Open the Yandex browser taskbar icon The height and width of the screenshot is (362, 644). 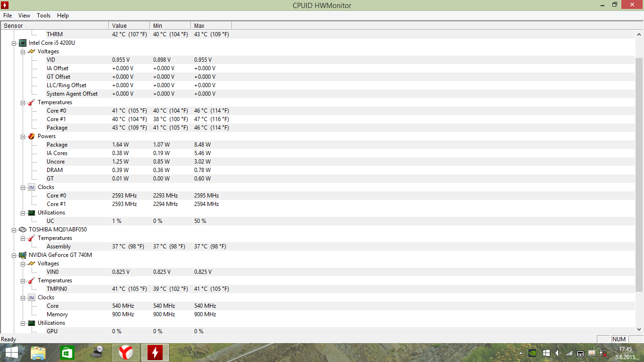point(125,353)
